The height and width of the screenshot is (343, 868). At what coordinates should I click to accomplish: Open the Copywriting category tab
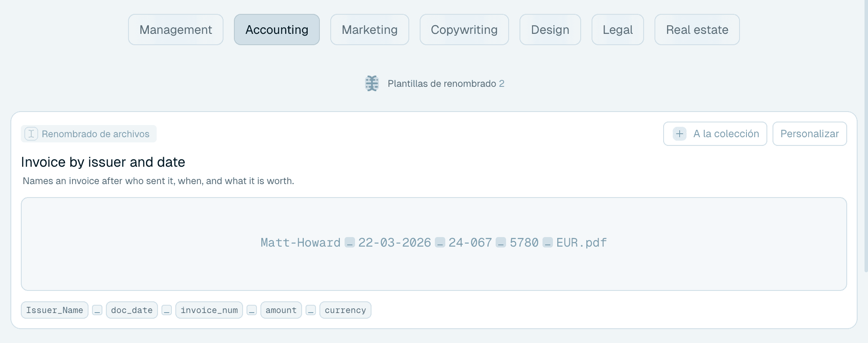pyautogui.click(x=464, y=30)
